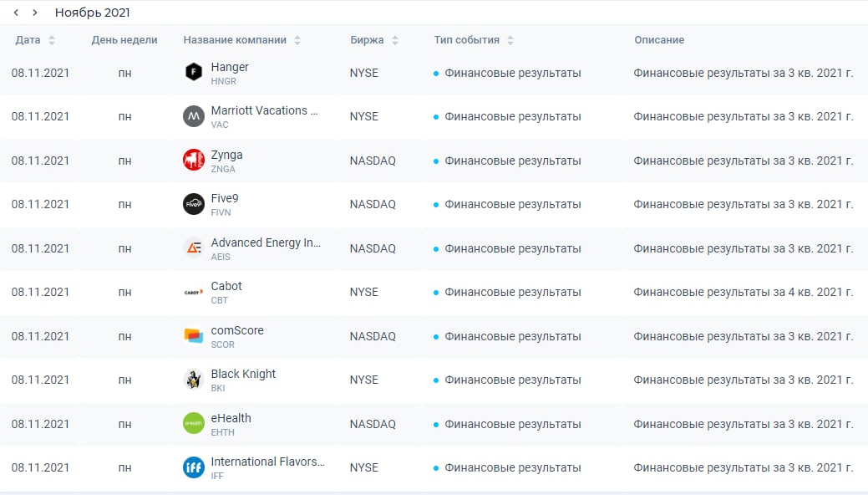868x495 pixels.
Task: Sort by Название компании column
Action: 297,40
